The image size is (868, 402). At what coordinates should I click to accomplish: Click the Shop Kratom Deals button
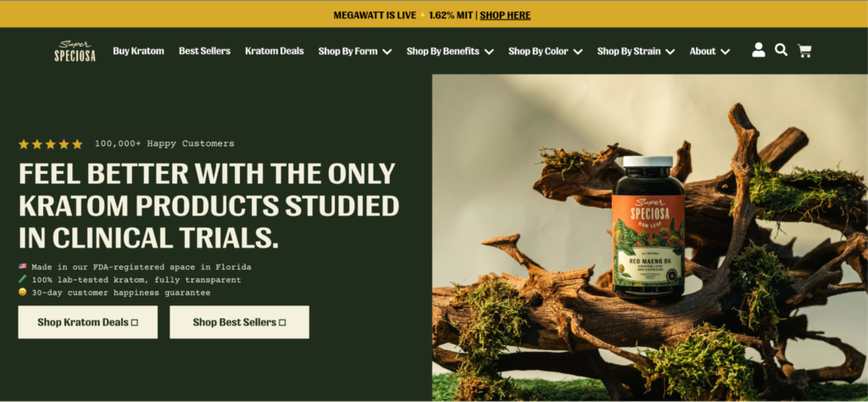(88, 322)
